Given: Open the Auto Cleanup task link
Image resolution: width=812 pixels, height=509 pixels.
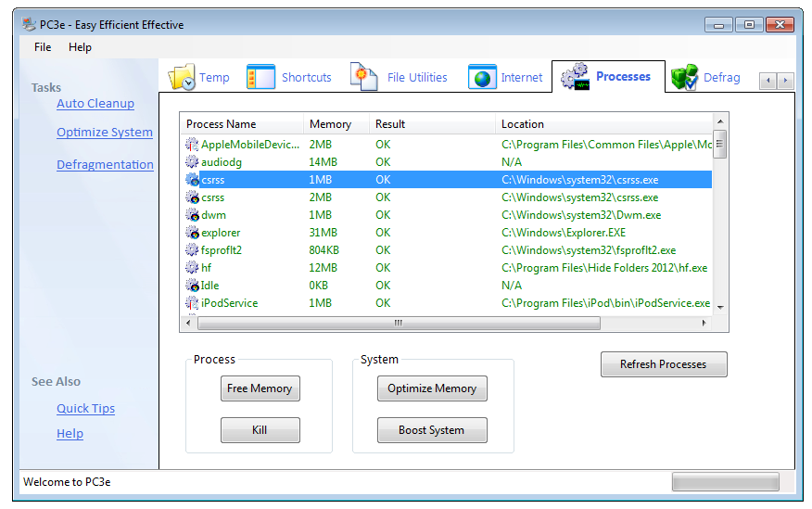Looking at the screenshot, I should tap(95, 104).
